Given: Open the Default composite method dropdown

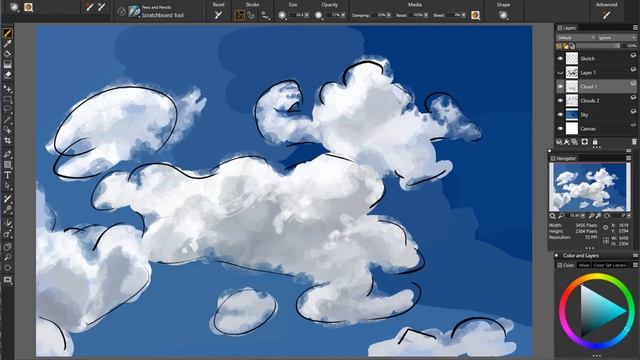Looking at the screenshot, I should [x=576, y=38].
